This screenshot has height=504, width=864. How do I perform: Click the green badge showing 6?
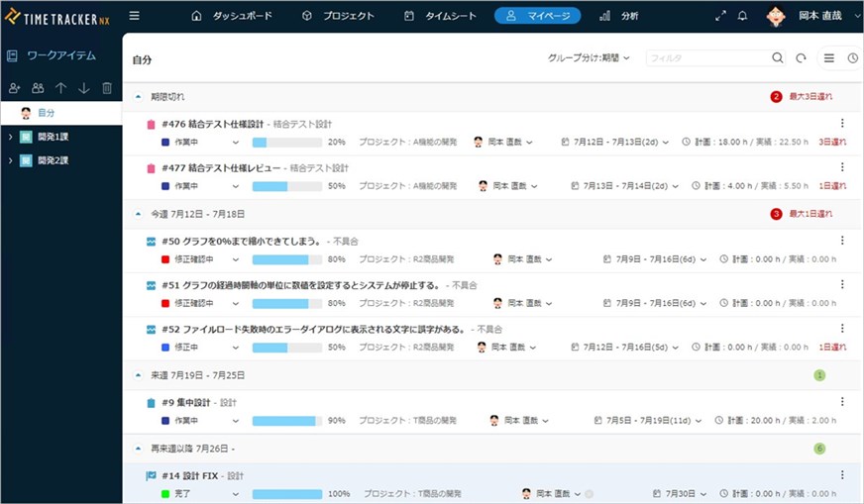tap(819, 449)
